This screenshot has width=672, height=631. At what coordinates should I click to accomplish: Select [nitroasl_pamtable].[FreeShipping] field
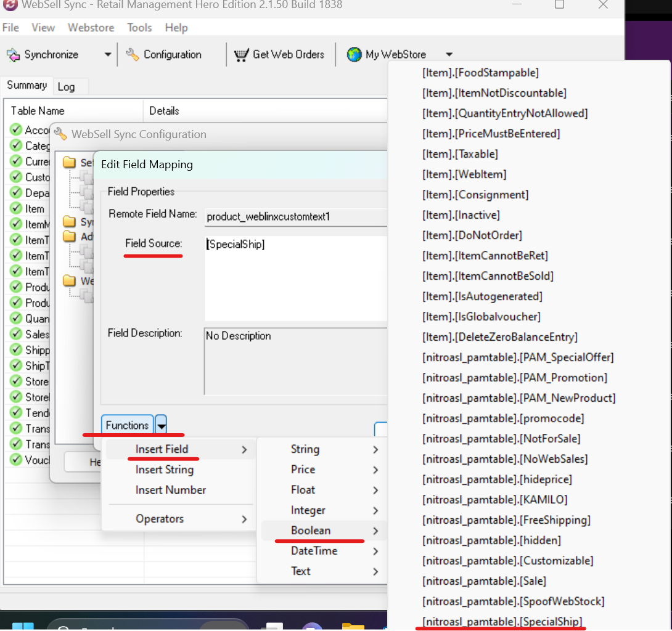coord(506,520)
